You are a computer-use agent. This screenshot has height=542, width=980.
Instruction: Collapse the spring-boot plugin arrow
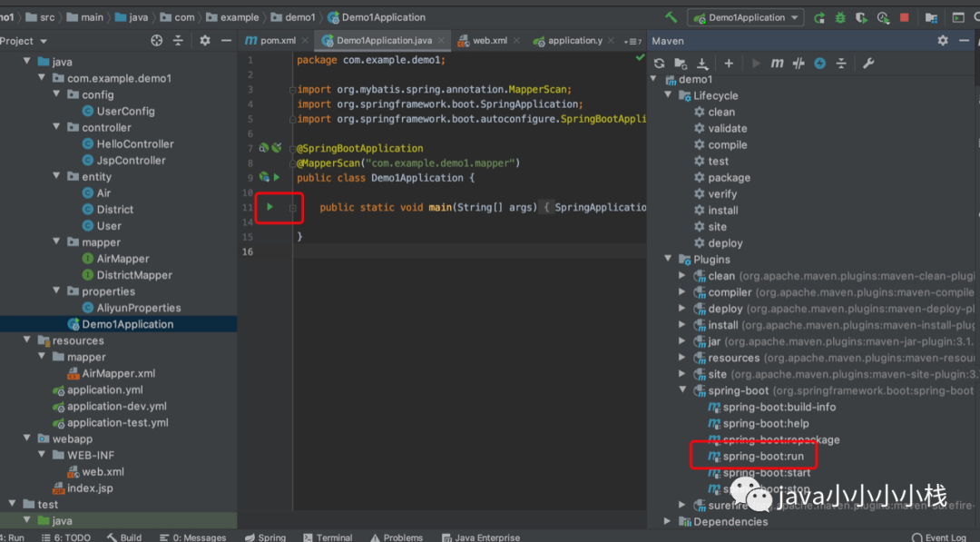(682, 390)
